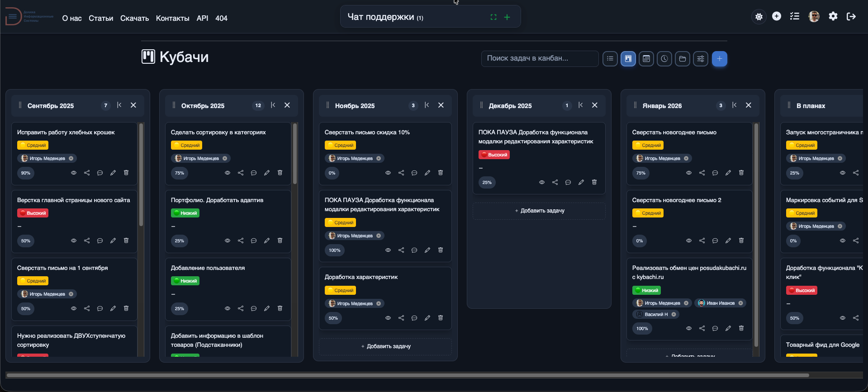868x392 pixels.
Task: Edit task Сверстать письмо скидка 10%
Action: coord(427,173)
